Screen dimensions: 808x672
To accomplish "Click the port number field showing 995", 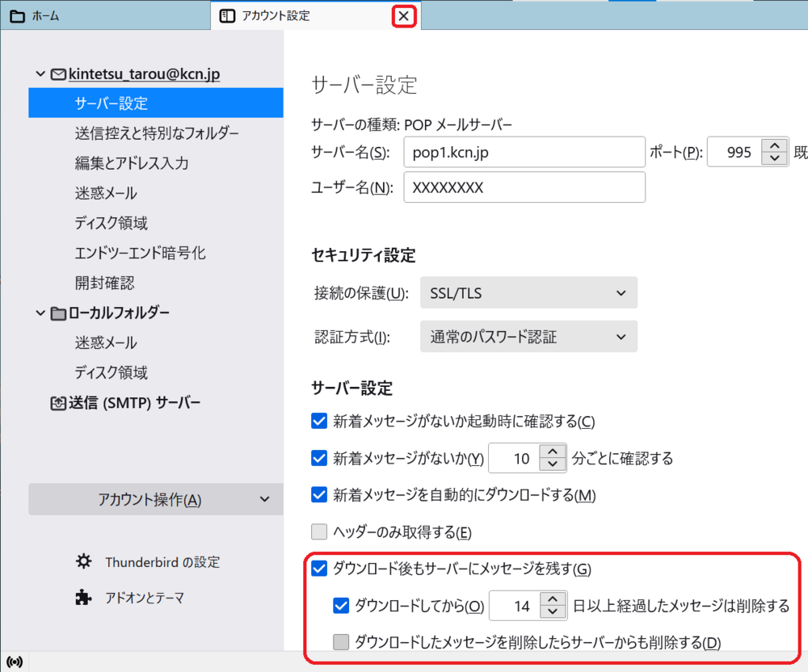I will 734,153.
